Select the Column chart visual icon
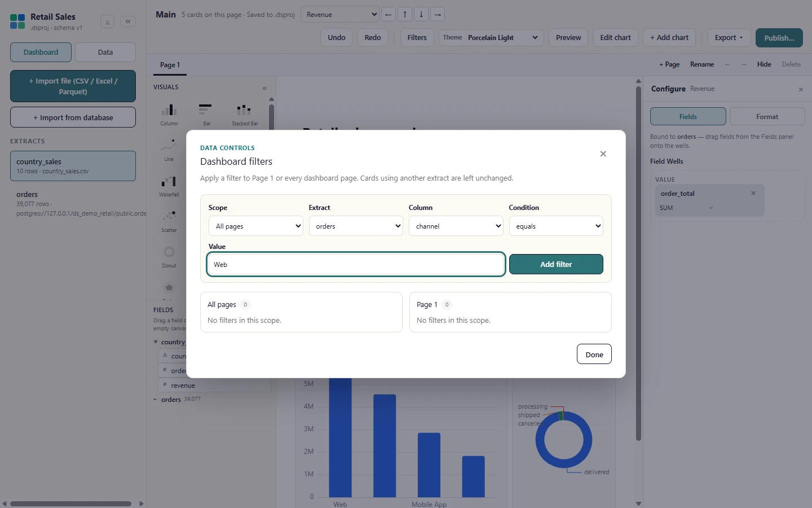This screenshot has height=508, width=812. coord(169,114)
